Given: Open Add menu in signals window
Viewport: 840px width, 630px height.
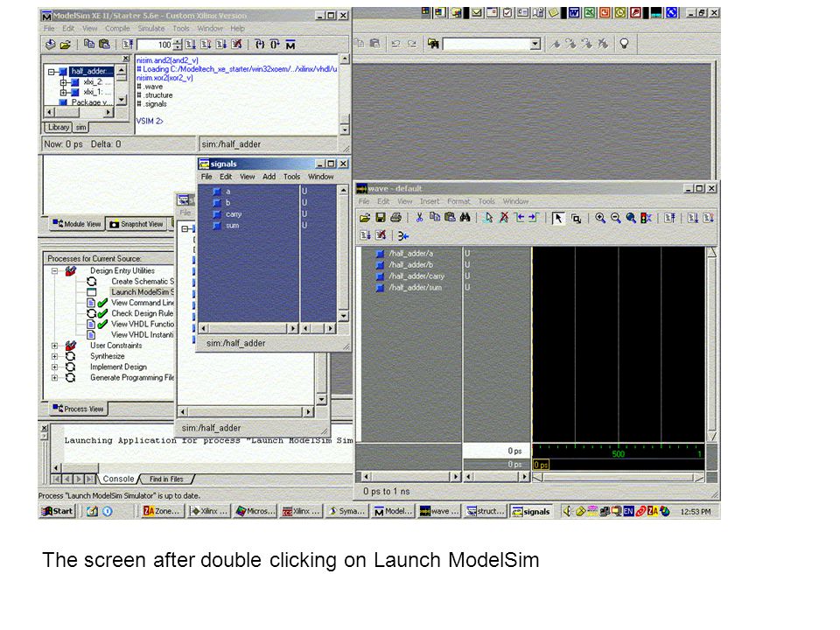Looking at the screenshot, I should [269, 176].
